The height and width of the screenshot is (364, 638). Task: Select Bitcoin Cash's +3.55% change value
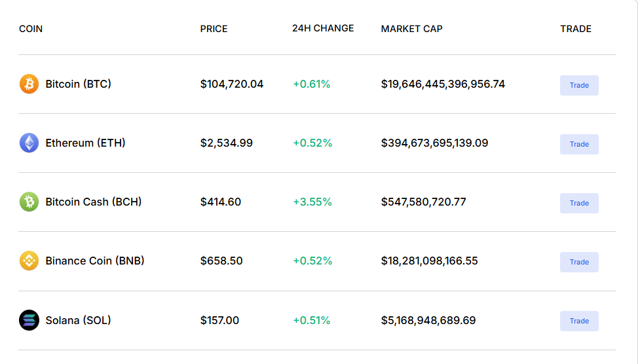[312, 202]
